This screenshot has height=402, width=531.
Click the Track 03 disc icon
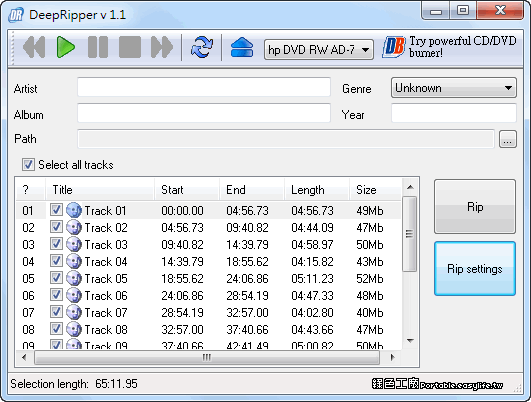74,244
